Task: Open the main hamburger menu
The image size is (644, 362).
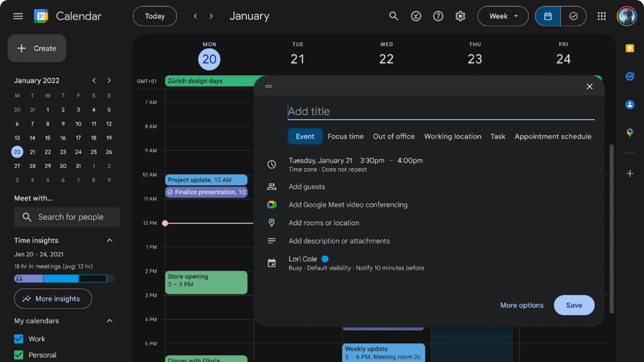Action: [x=18, y=16]
